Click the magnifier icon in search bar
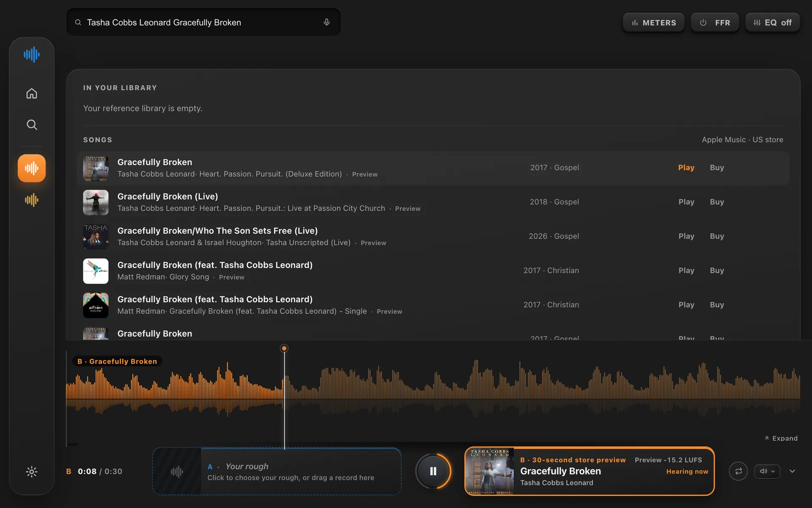 pos(78,22)
